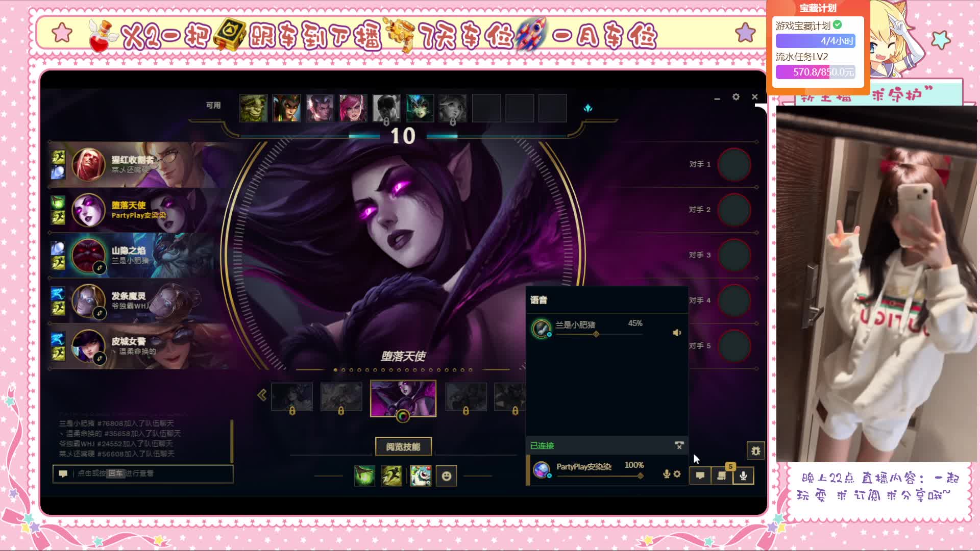Viewport: 980px width, 551px height.
Task: Pick the first available bench champion portrait
Action: tap(254, 108)
